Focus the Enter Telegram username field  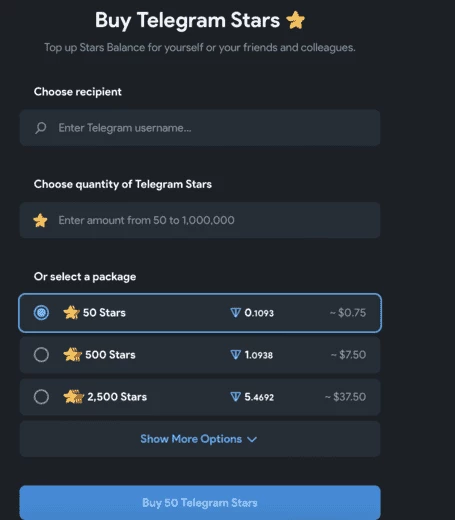point(200,128)
